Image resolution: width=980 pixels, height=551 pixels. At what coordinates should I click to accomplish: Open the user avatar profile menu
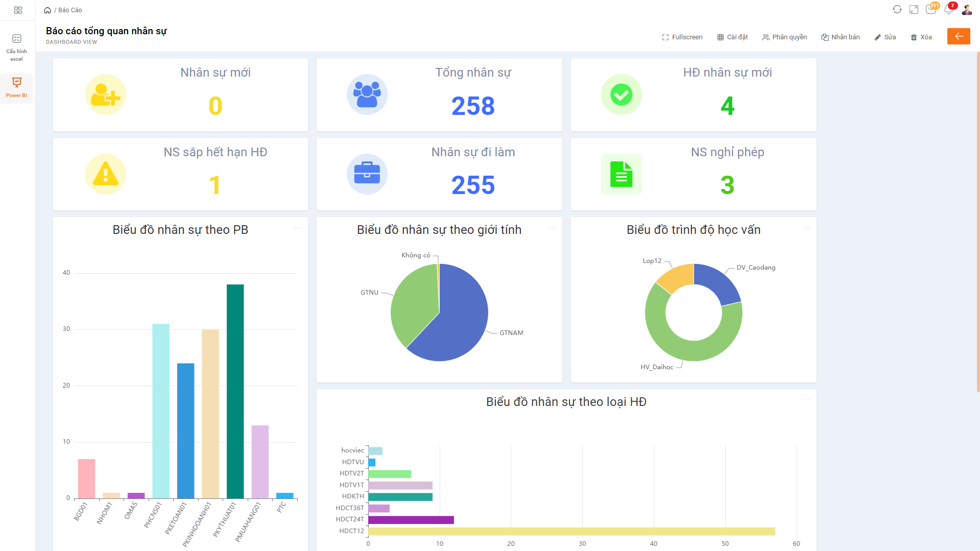(967, 10)
